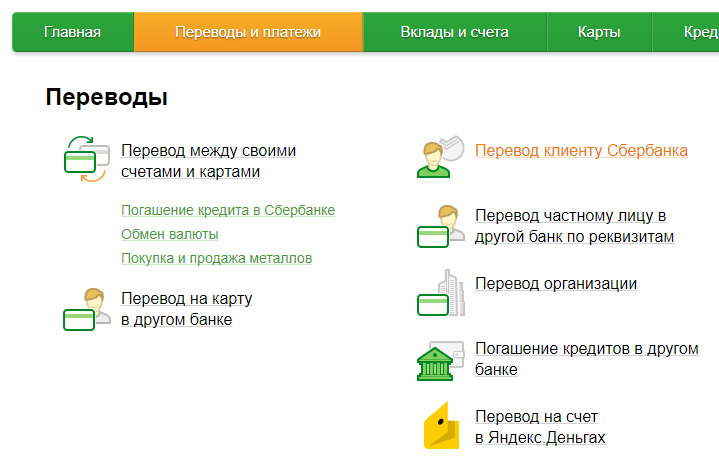Click the bank icon for Погашение кредитов
Screen dimensions: 719x469
click(441, 361)
